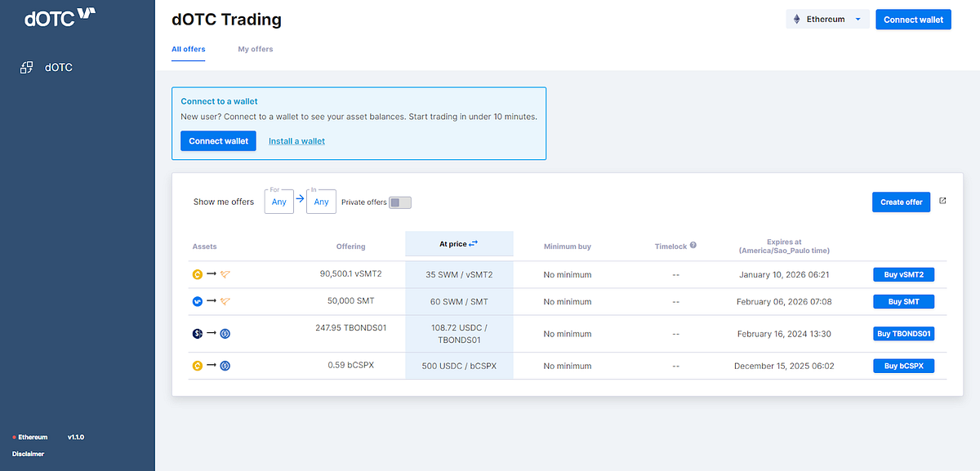This screenshot has height=471, width=980.
Task: Select the dOTC navigation item icon
Action: [27, 67]
